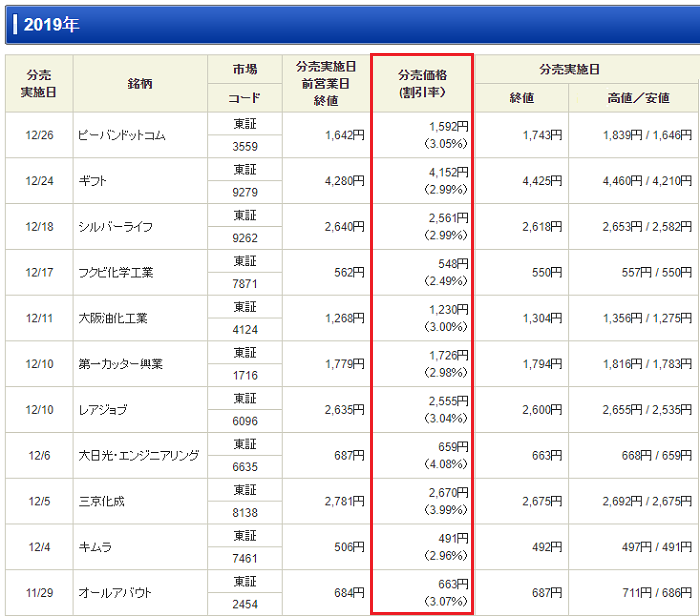Select stock name 大阪油化工業

click(112, 318)
